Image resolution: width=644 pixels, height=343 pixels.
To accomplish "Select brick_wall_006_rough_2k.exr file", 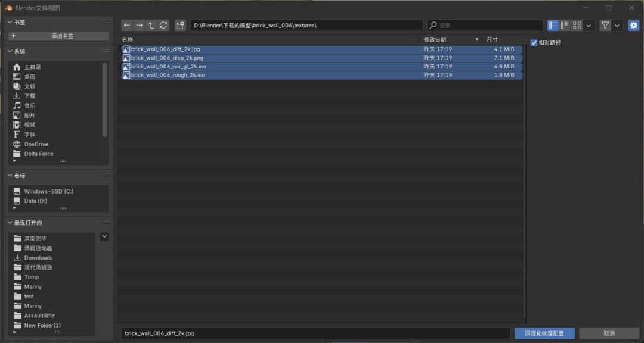I will [322, 75].
